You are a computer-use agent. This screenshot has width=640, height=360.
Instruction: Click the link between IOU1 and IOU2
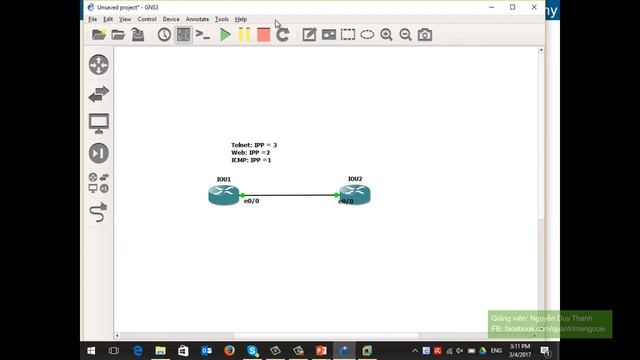[x=290, y=195]
